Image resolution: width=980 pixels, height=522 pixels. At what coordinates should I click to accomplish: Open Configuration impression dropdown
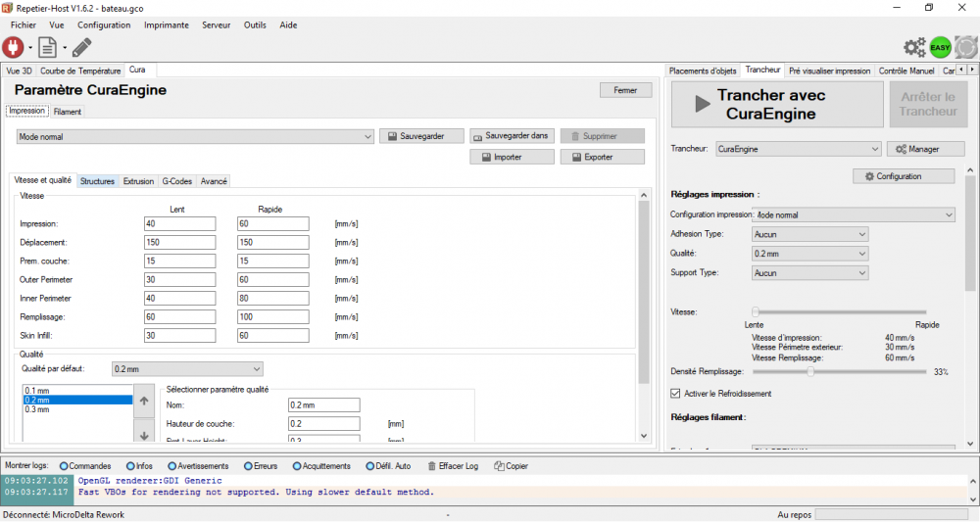tap(854, 214)
